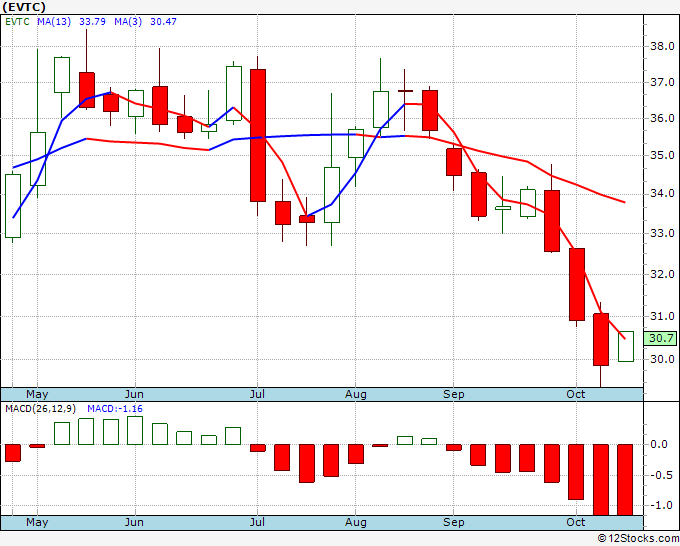Click the -0.5 MACD axis label
This screenshot has height=546, width=680.
[661, 475]
